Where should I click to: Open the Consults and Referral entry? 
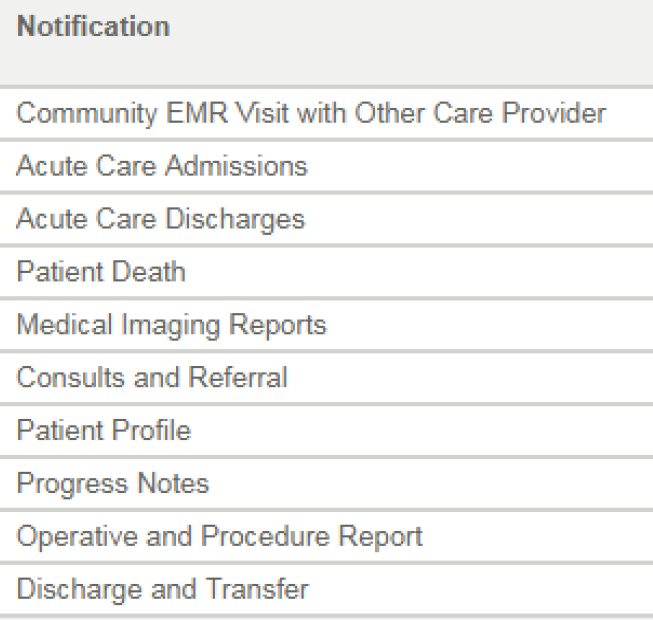pos(151,377)
